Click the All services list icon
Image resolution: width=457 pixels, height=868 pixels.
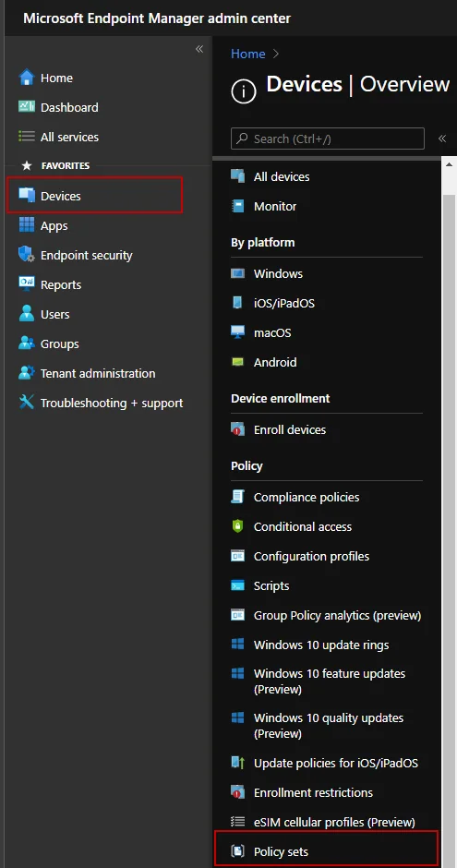tap(27, 137)
